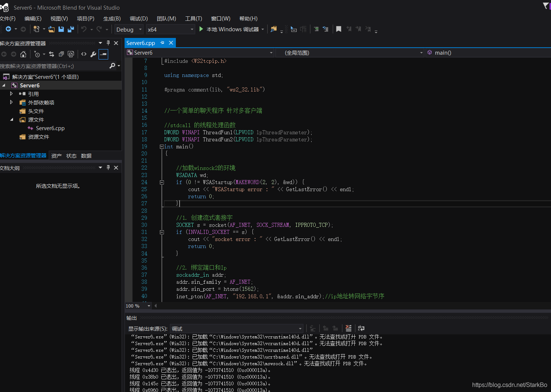This screenshot has height=392, width=551.
Task: Select the Server6 project node
Action: (x=30, y=86)
